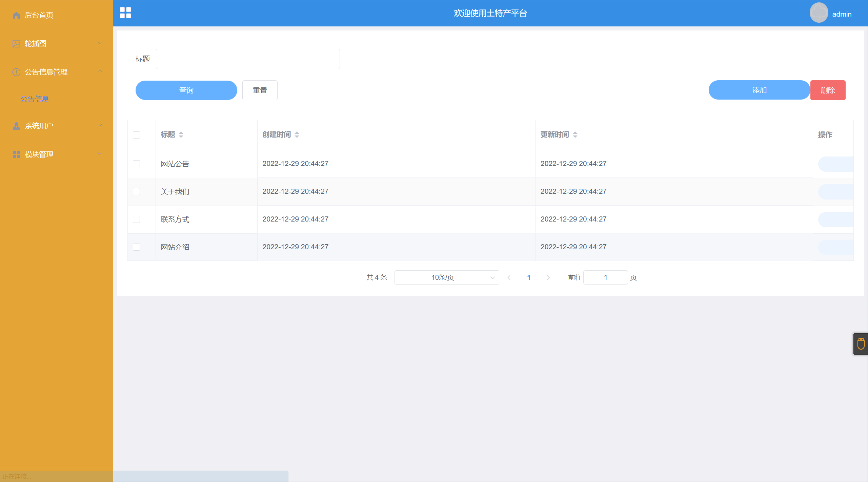This screenshot has width=868, height=482.
Task: Click the grid menu icon in header
Action: (125, 13)
